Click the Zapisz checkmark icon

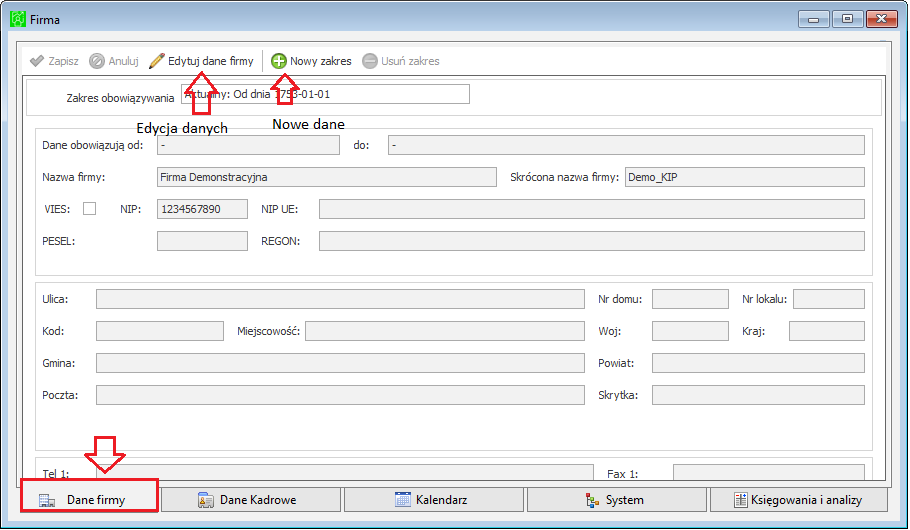tap(37, 61)
